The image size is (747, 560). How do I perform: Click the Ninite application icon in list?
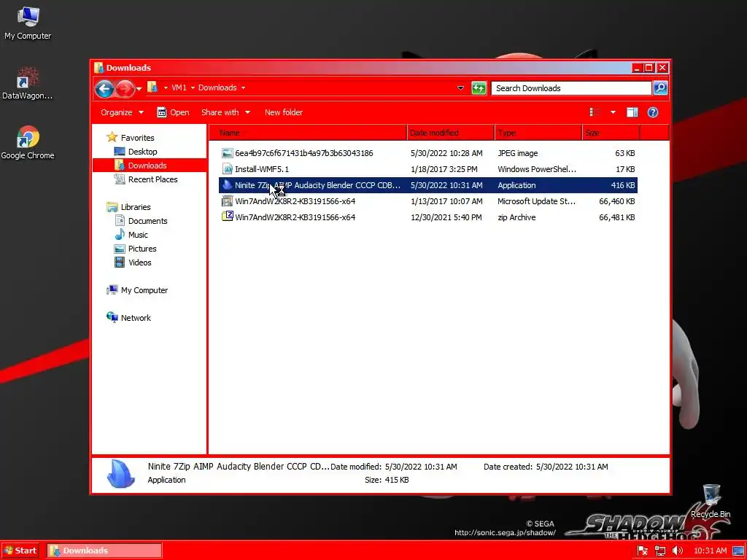pyautogui.click(x=228, y=185)
